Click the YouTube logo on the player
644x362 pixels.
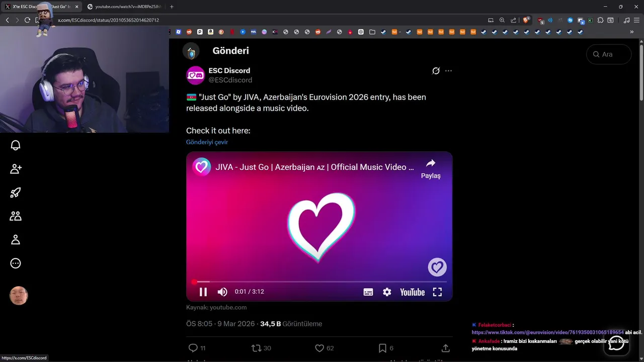pos(412,292)
